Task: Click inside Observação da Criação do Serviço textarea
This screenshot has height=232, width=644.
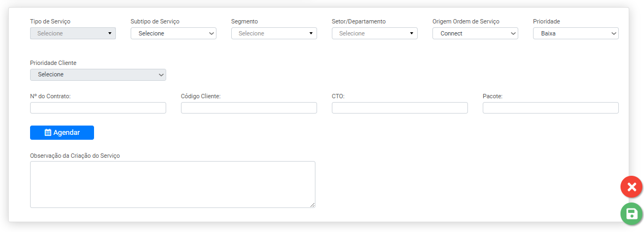Action: tap(172, 184)
